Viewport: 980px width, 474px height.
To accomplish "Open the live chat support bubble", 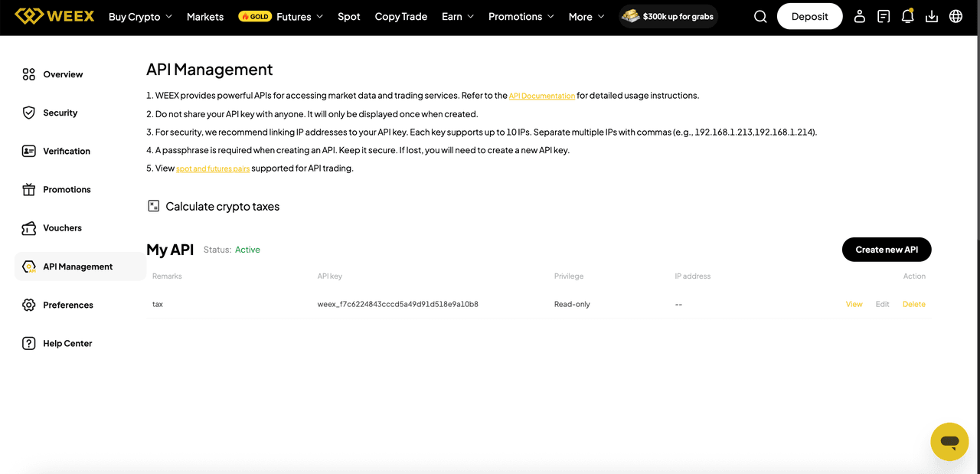I will [x=949, y=442].
